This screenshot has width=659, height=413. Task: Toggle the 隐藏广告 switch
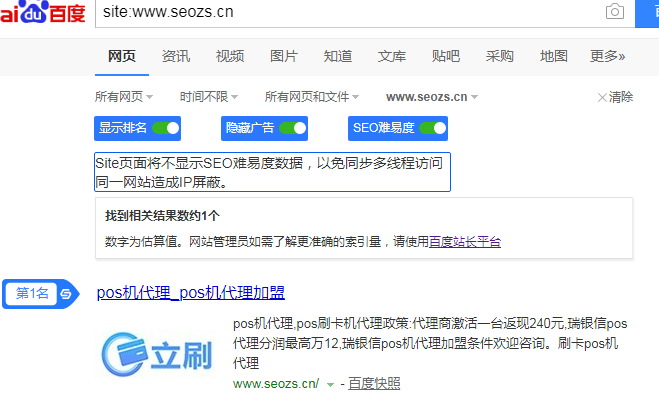click(x=293, y=128)
